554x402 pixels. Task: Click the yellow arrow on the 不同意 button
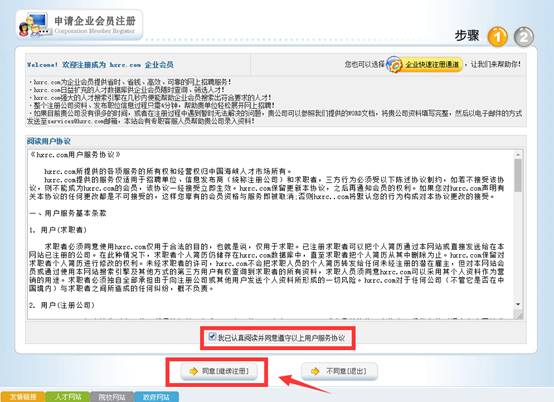[315, 371]
